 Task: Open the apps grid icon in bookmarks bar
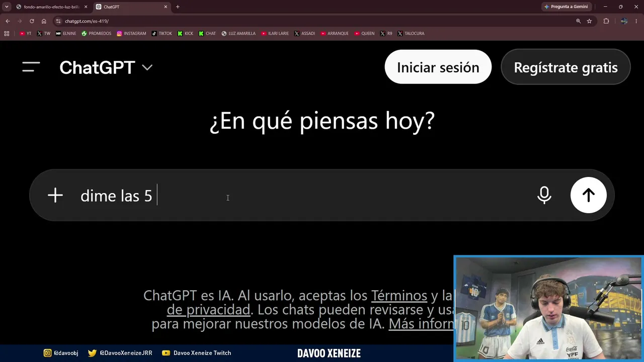pyautogui.click(x=7, y=34)
